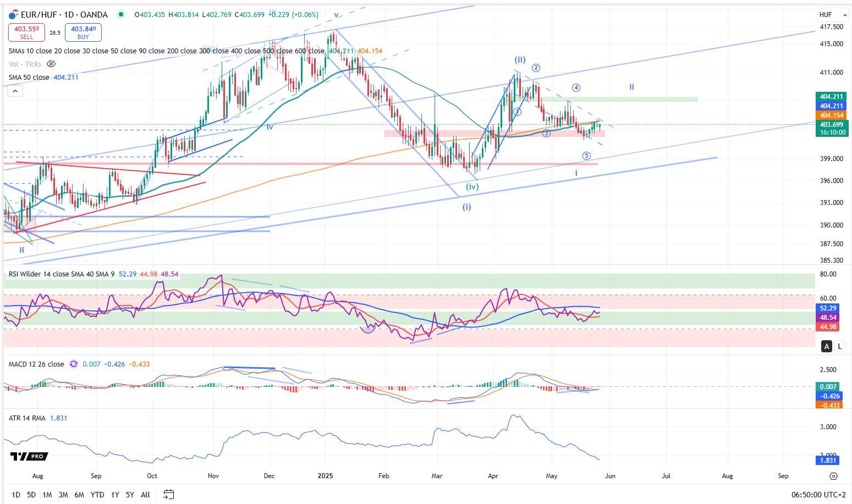Select the YTD time range
The width and height of the screenshot is (852, 504).
[x=97, y=495]
